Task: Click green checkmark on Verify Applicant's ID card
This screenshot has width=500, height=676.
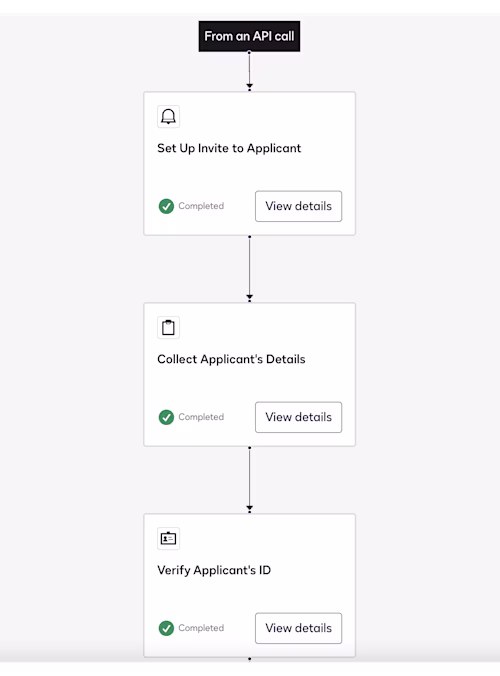Action: 166,628
